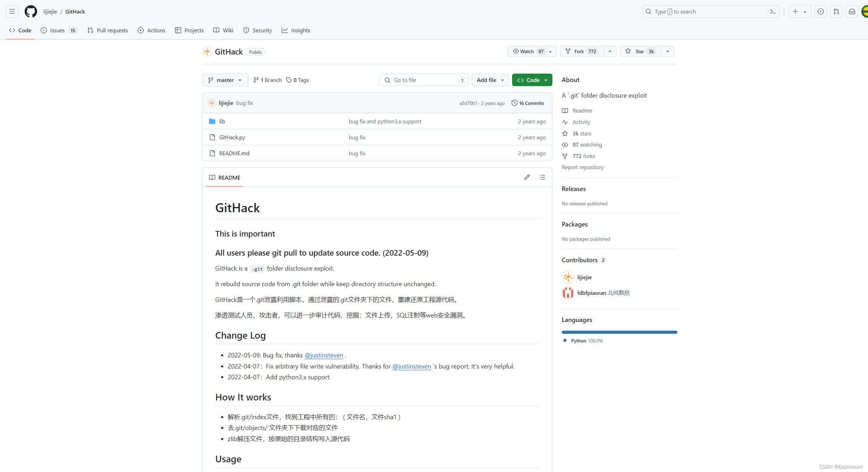Screen dimensions: 868x472
Task: Open the Packages section heading
Action: (575, 224)
